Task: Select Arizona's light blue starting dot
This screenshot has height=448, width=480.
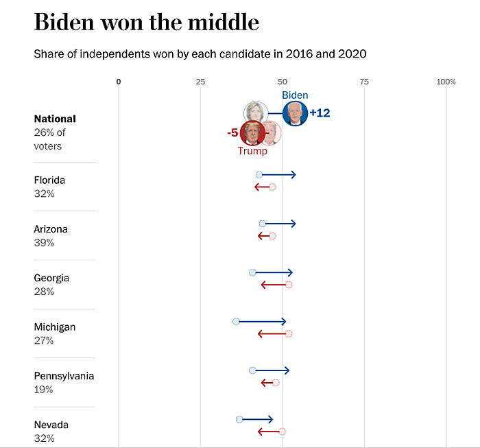Action: point(263,224)
